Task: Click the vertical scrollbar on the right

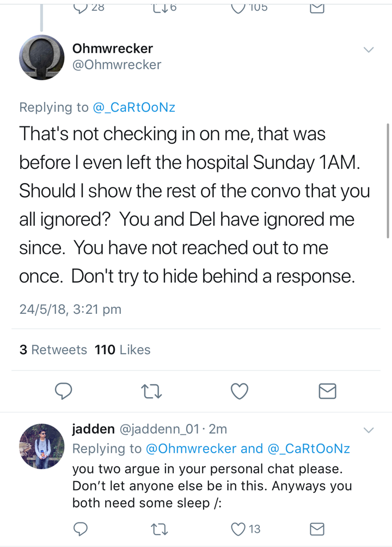Action: (388, 180)
